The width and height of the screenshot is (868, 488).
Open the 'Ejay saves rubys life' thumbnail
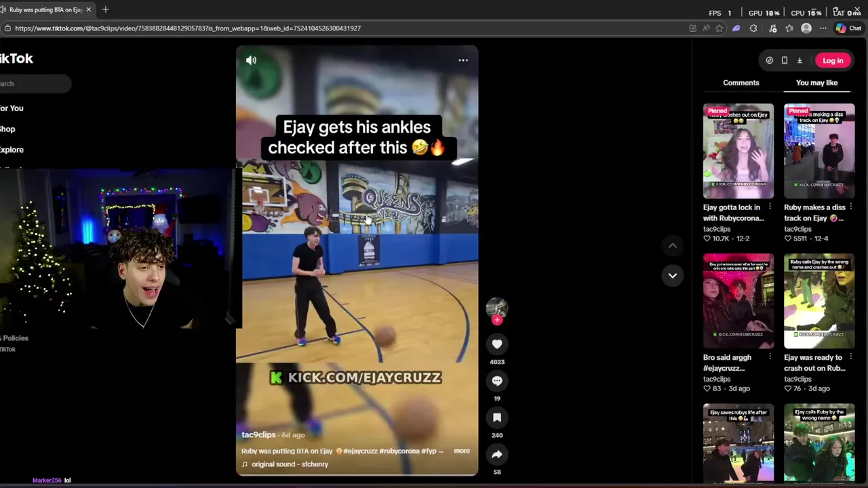click(x=738, y=443)
